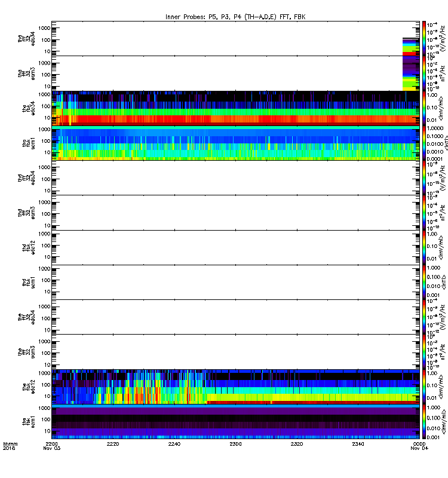Click the tha fbk edc34 spectrogram panel
448x478 pixels.
pos(235,108)
